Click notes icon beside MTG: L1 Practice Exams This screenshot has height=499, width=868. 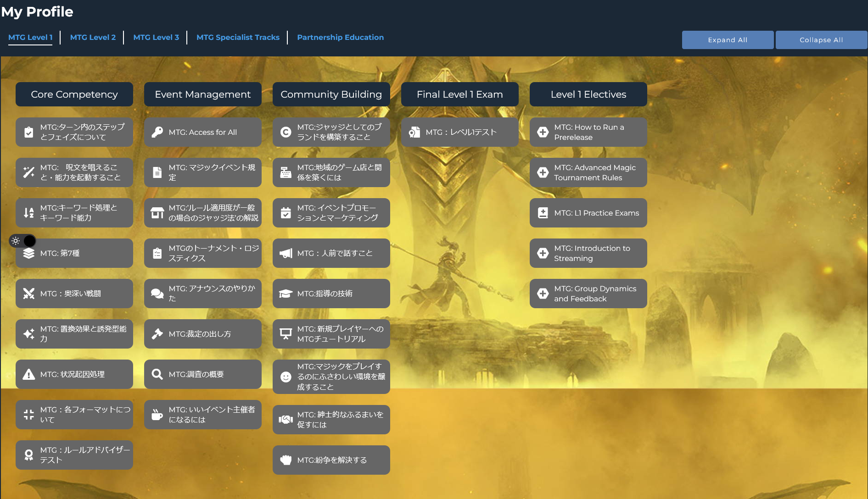tap(543, 213)
